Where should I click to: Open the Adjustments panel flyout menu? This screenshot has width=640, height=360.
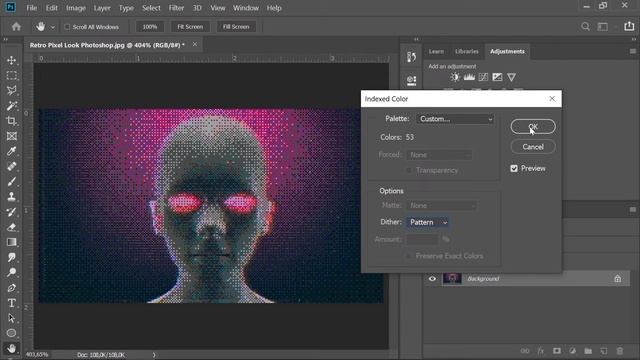tap(633, 51)
